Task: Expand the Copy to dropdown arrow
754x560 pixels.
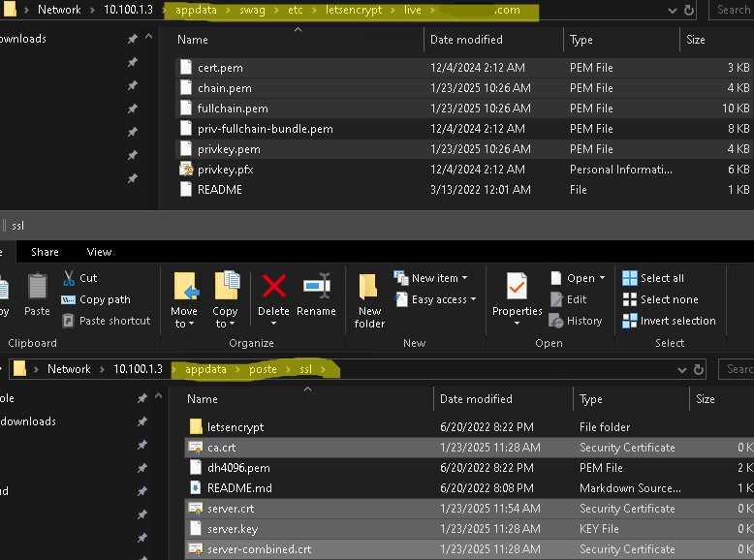Action: (x=233, y=324)
